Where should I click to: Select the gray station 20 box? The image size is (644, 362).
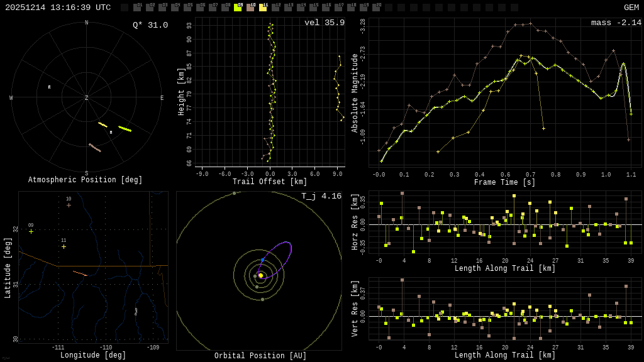(376, 8)
